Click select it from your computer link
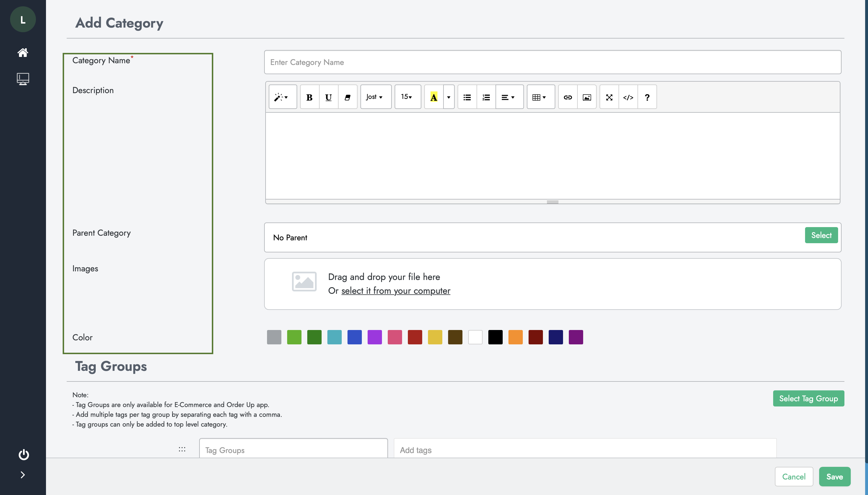This screenshot has height=495, width=868. (x=395, y=291)
